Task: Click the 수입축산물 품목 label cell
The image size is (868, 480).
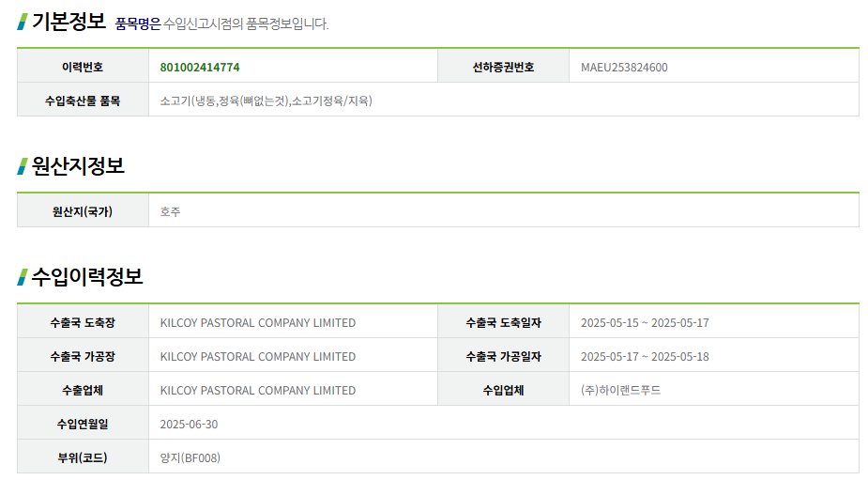Action: (83, 101)
